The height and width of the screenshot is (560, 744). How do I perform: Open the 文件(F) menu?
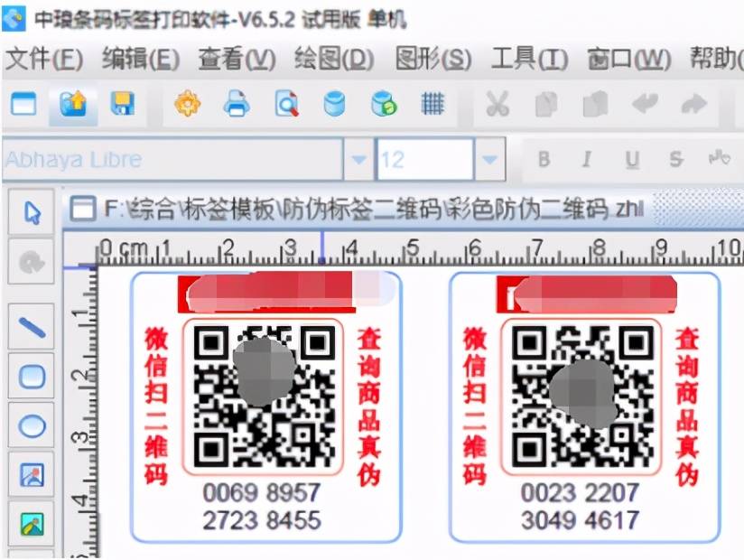(x=43, y=59)
